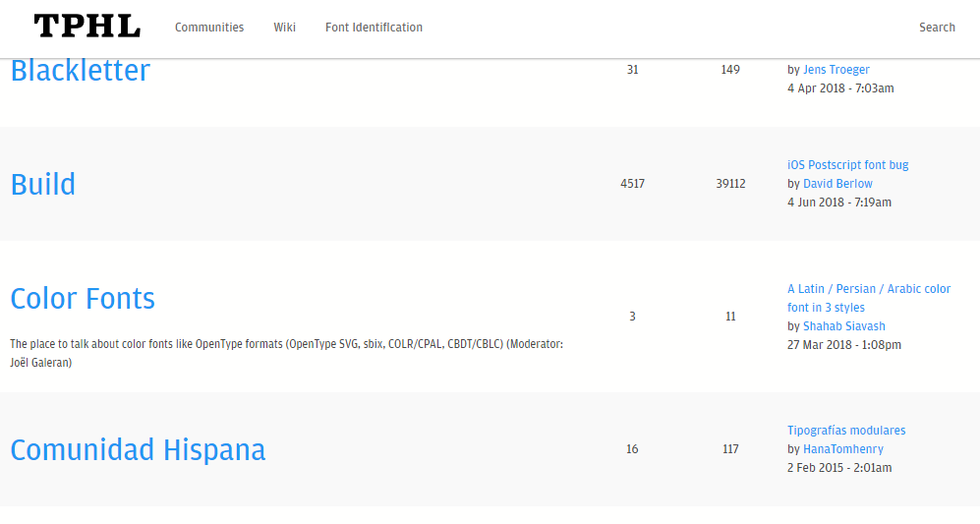View Shahab Siavash's profile
980x524 pixels.
coord(843,326)
